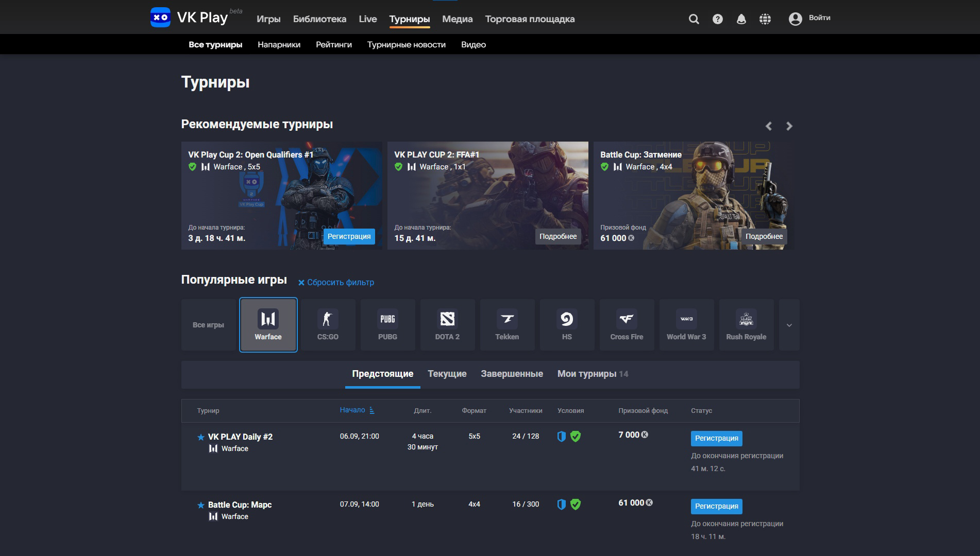The height and width of the screenshot is (556, 980).
Task: Open the VK PLAY CUP 2: FFA#1 card image
Action: (487, 196)
